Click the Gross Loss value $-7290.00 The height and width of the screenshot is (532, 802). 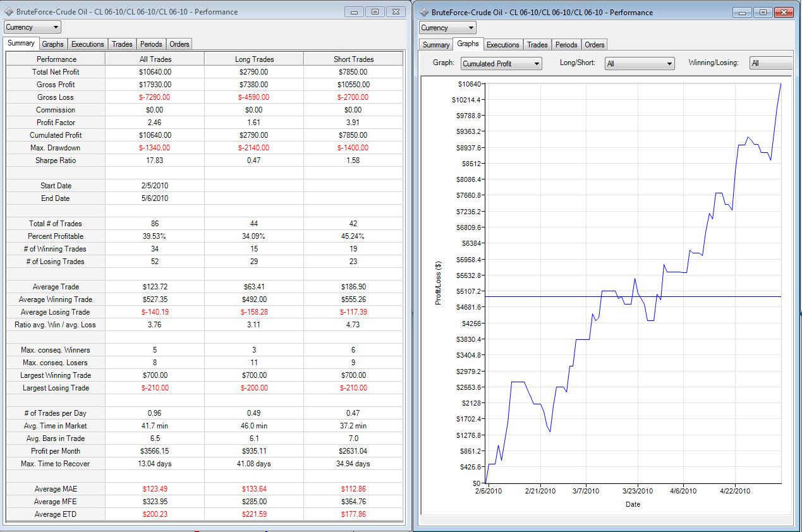pyautogui.click(x=155, y=97)
